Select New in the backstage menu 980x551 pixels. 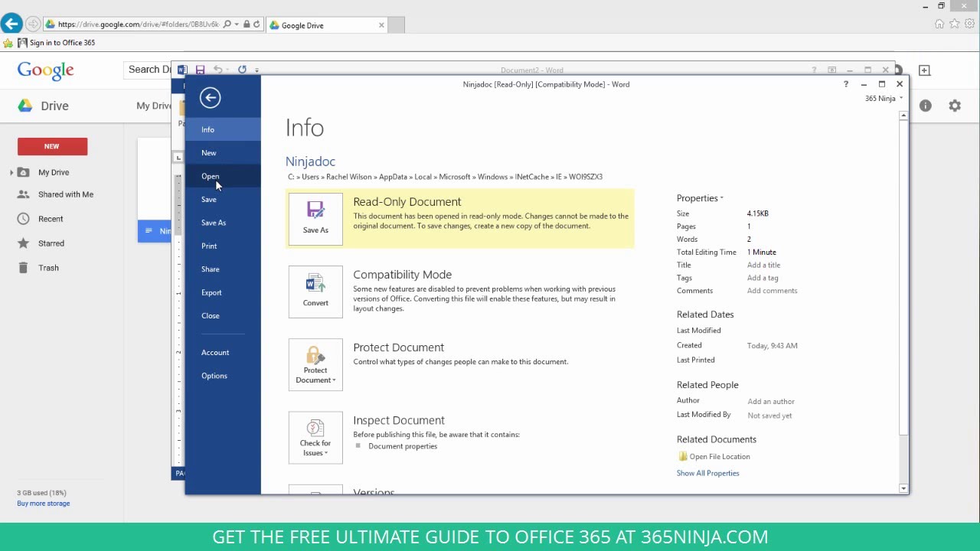click(223, 153)
